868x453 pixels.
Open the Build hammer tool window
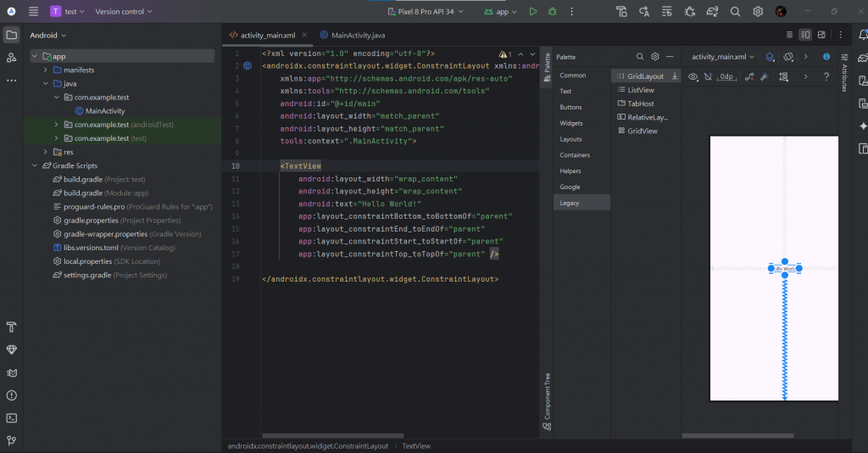coord(12,327)
